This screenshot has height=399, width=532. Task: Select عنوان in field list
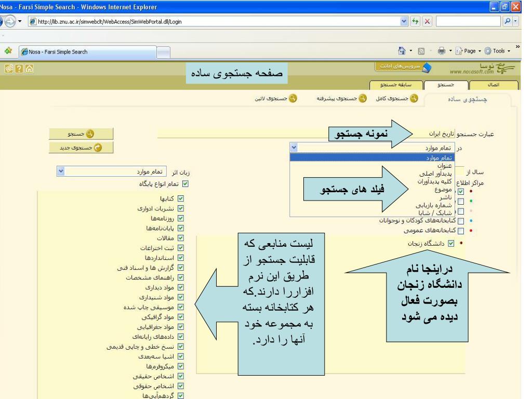(372, 166)
